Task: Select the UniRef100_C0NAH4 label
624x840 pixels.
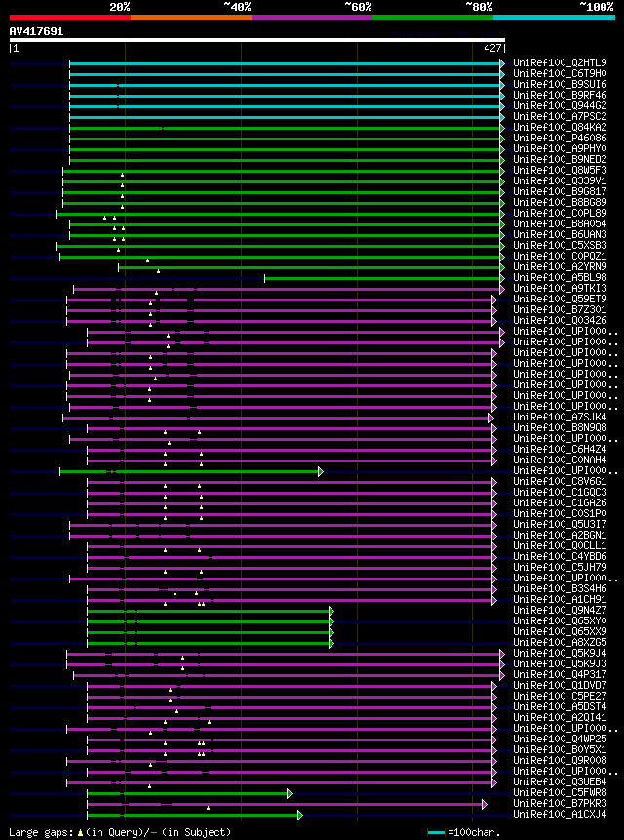Action: tap(560, 460)
